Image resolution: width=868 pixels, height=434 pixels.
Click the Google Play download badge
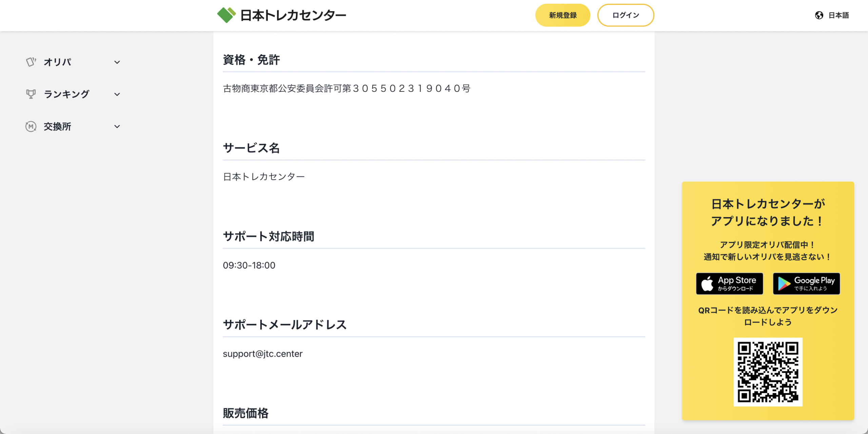coord(807,284)
